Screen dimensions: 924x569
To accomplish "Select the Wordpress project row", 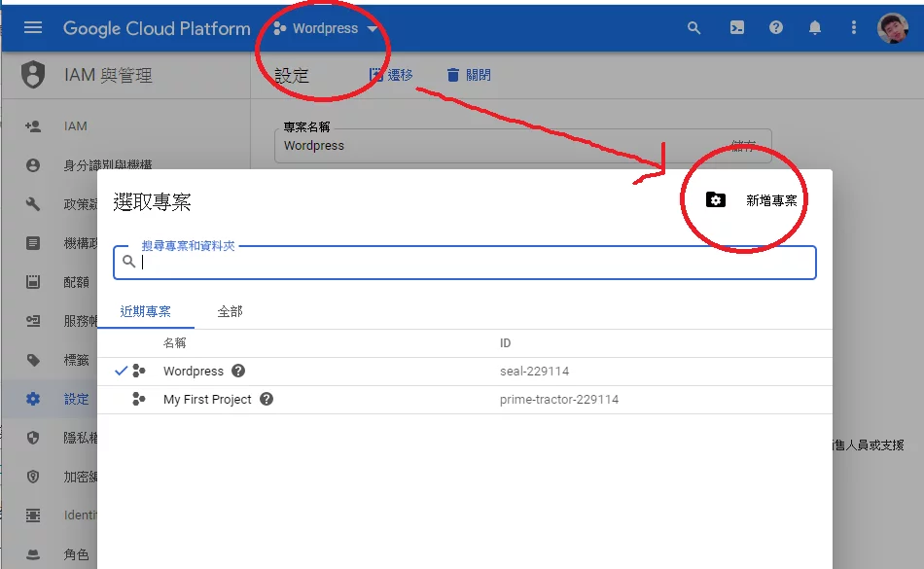I will pyautogui.click(x=464, y=372).
